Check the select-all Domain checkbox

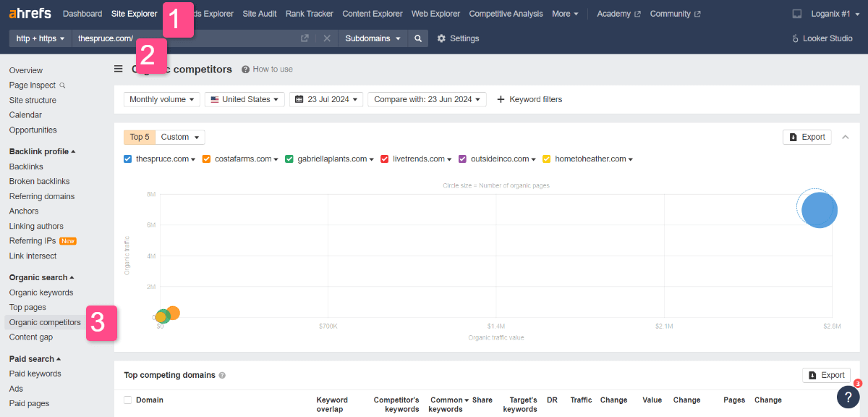pos(127,400)
